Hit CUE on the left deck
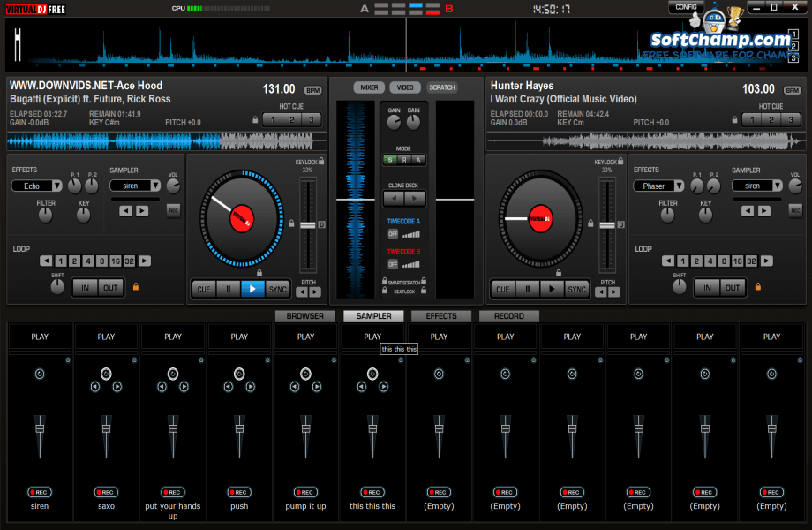This screenshot has height=530, width=812. coord(204,289)
